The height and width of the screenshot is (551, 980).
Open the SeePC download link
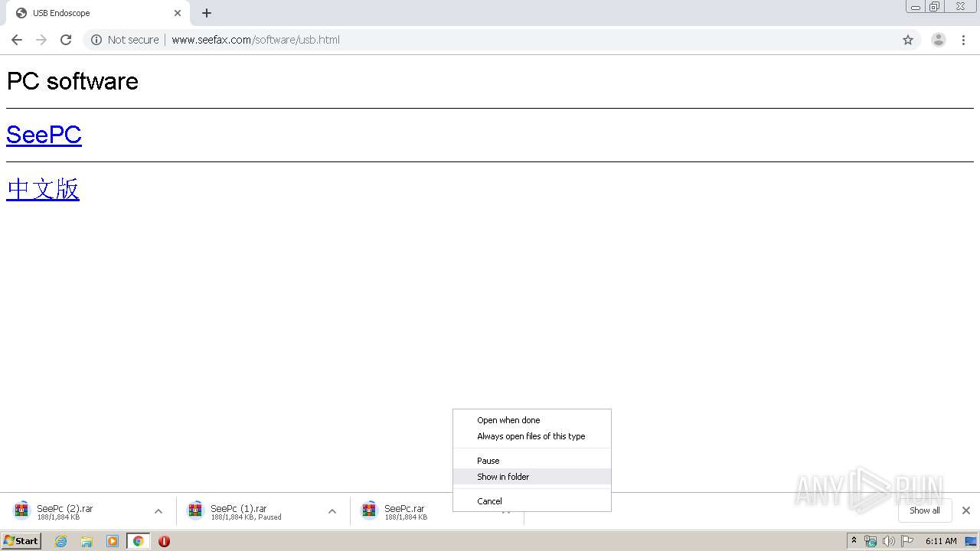click(x=44, y=135)
